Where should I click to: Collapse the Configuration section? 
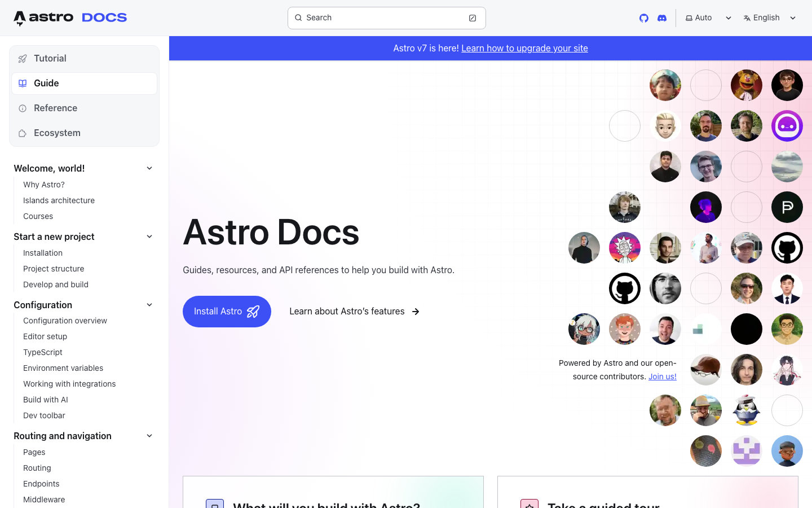coord(83,305)
